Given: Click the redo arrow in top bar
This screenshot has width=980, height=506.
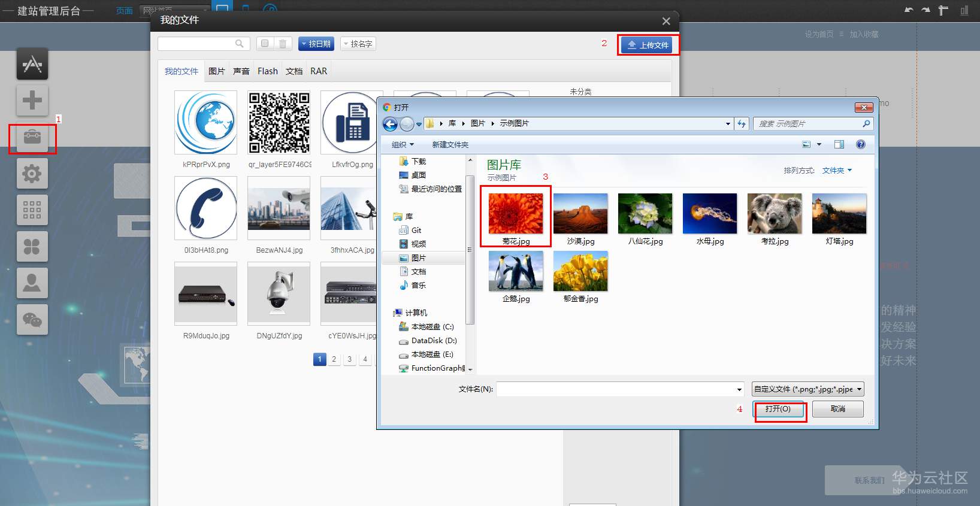Looking at the screenshot, I should (925, 10).
